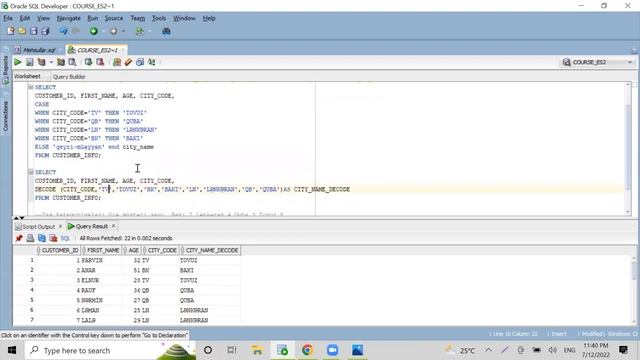Select the Query Result tab
Screen dimensions: 640x360
91,226
